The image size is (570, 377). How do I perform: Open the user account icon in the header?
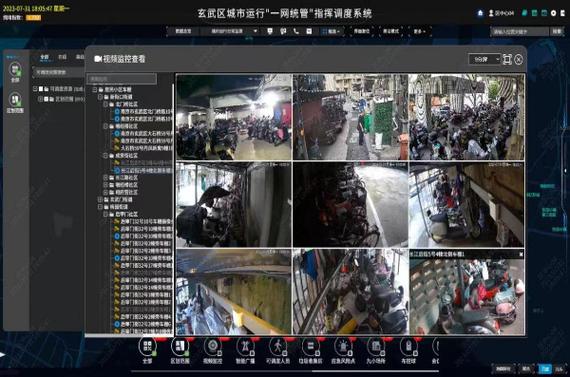(491, 13)
